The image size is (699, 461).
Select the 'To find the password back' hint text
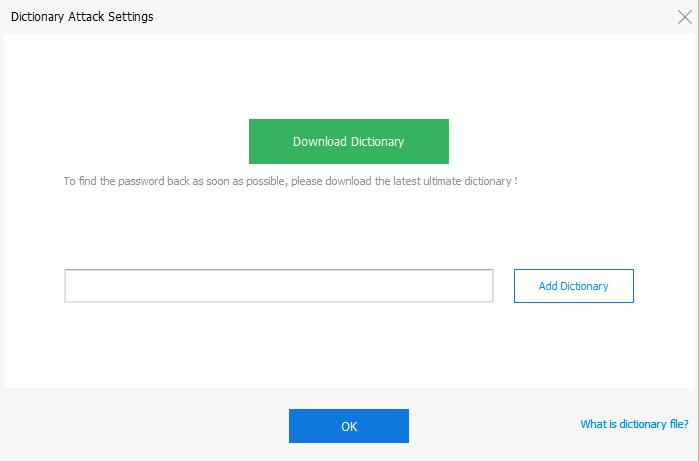290,181
